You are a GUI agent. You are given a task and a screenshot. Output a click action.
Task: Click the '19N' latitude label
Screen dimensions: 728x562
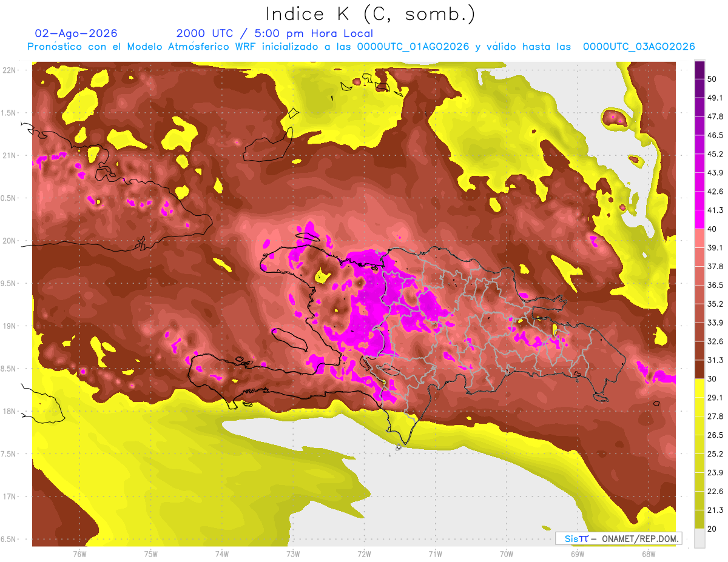click(x=9, y=326)
